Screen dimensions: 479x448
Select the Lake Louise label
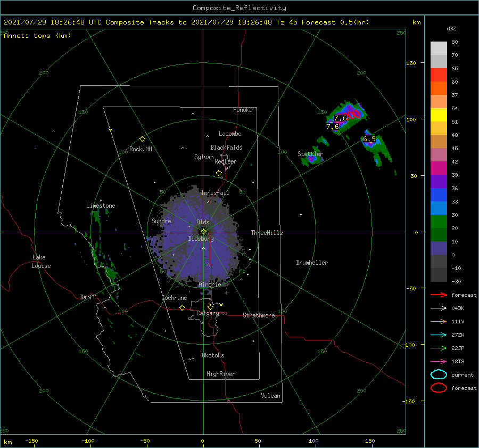pyautogui.click(x=41, y=262)
